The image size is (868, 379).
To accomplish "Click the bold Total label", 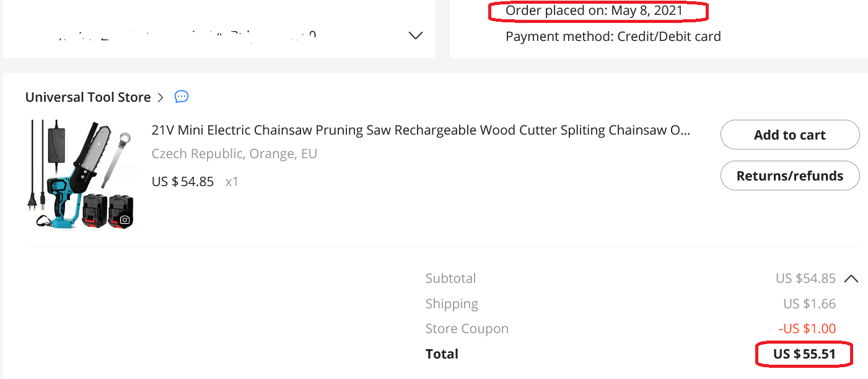I will [442, 354].
